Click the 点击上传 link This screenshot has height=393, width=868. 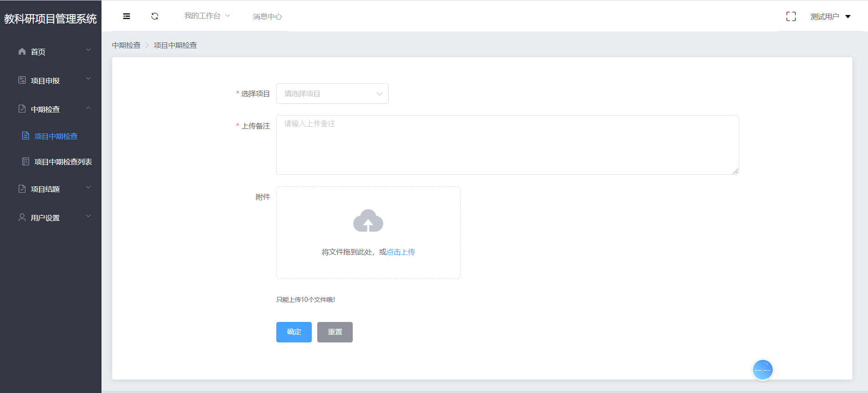coord(401,252)
